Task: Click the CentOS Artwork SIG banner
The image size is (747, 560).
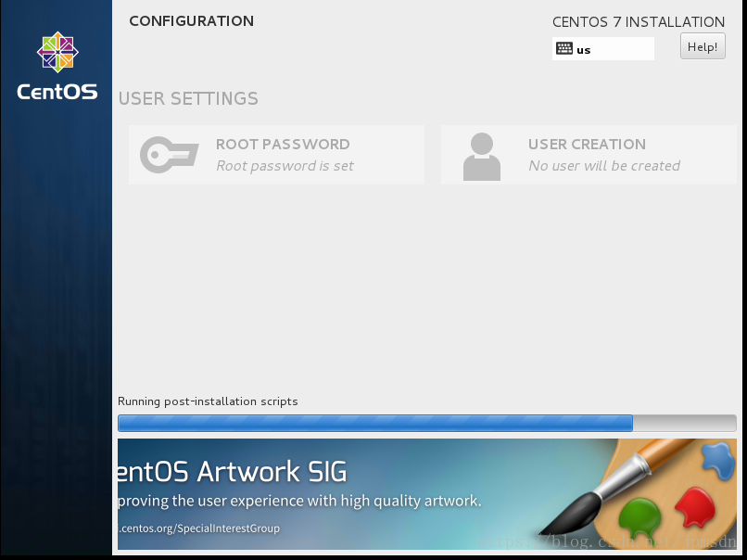Action: tap(427, 494)
